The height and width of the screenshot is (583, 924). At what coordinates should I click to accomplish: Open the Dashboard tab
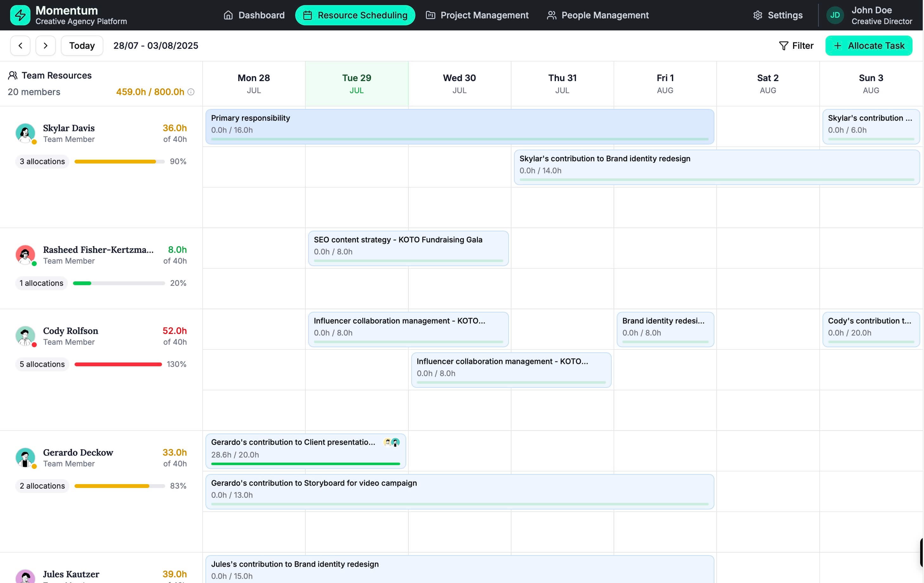pyautogui.click(x=254, y=15)
